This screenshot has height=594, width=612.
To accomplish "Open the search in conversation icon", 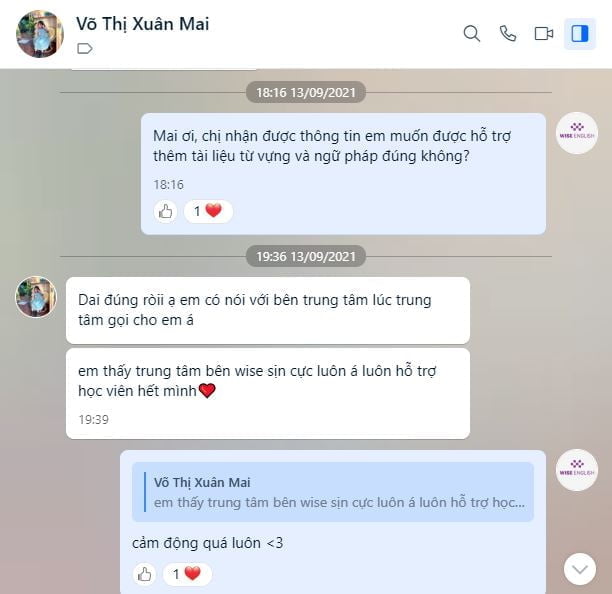I will coord(471,34).
